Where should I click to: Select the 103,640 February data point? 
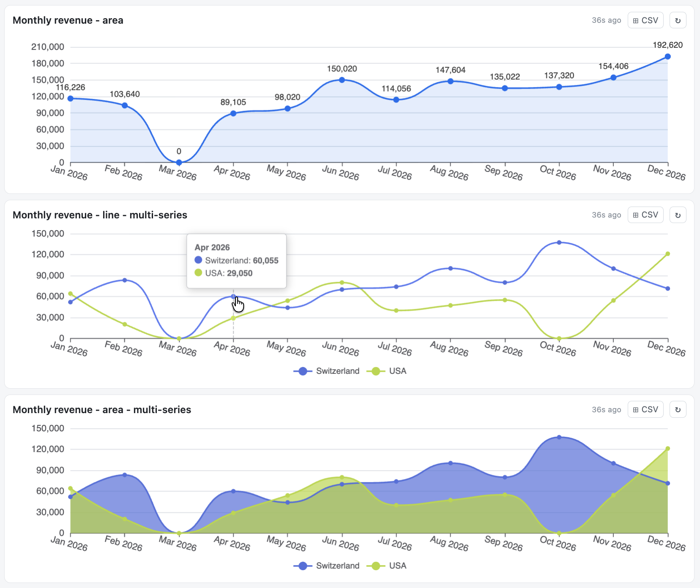pos(125,105)
